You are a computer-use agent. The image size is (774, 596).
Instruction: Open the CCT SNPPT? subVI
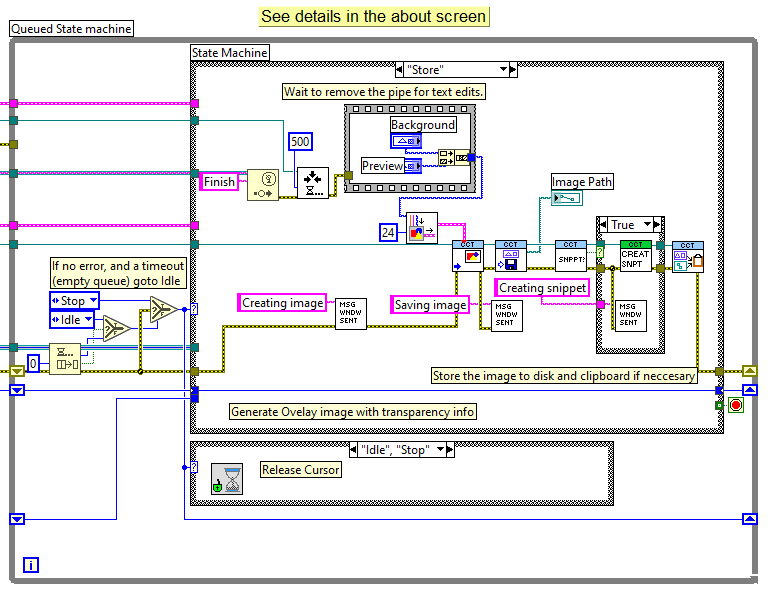click(x=571, y=256)
